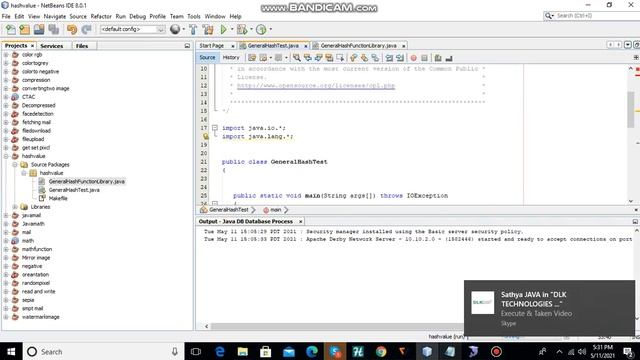Click the opensource.org license link in code

tap(316, 86)
